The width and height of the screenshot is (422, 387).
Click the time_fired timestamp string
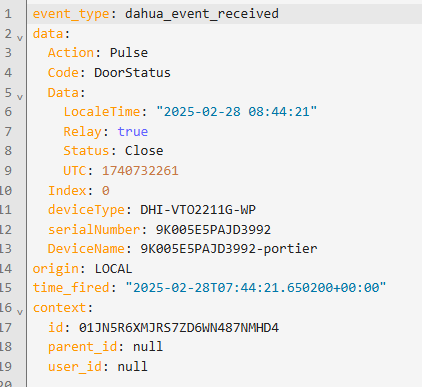256,287
